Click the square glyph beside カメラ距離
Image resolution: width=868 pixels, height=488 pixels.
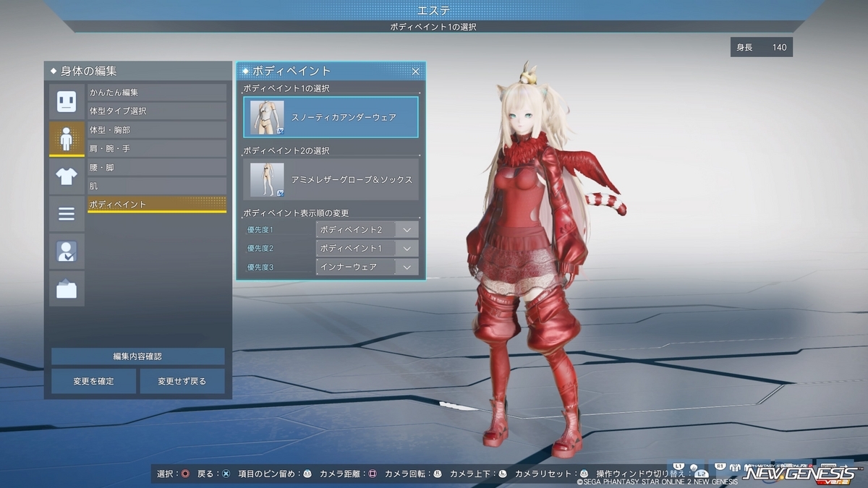pyautogui.click(x=372, y=474)
